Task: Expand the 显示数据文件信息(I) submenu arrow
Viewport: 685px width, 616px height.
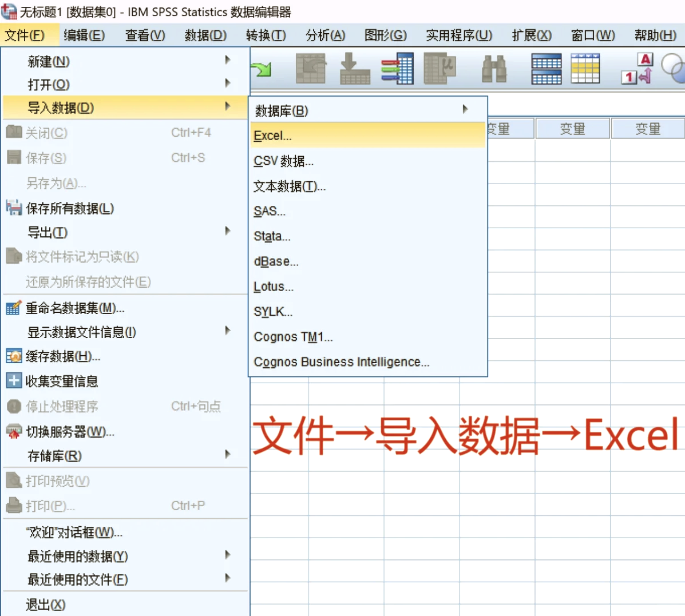Action: (x=227, y=331)
